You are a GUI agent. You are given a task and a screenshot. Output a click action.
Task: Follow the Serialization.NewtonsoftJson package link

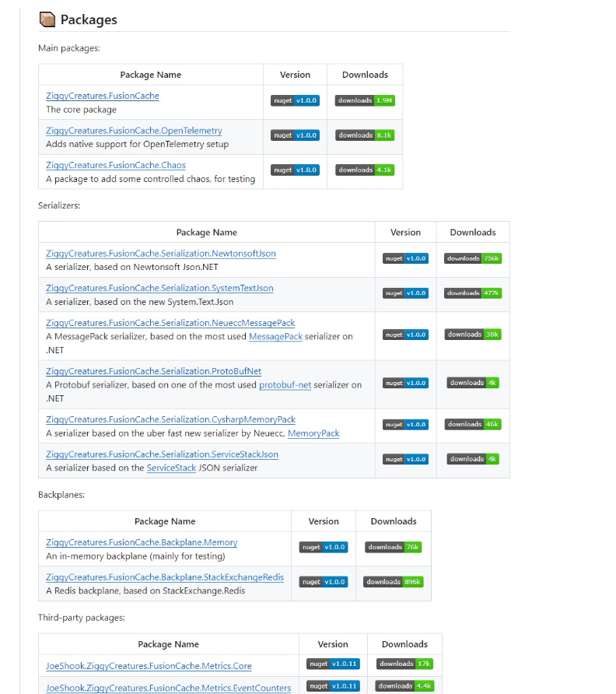pyautogui.click(x=160, y=254)
